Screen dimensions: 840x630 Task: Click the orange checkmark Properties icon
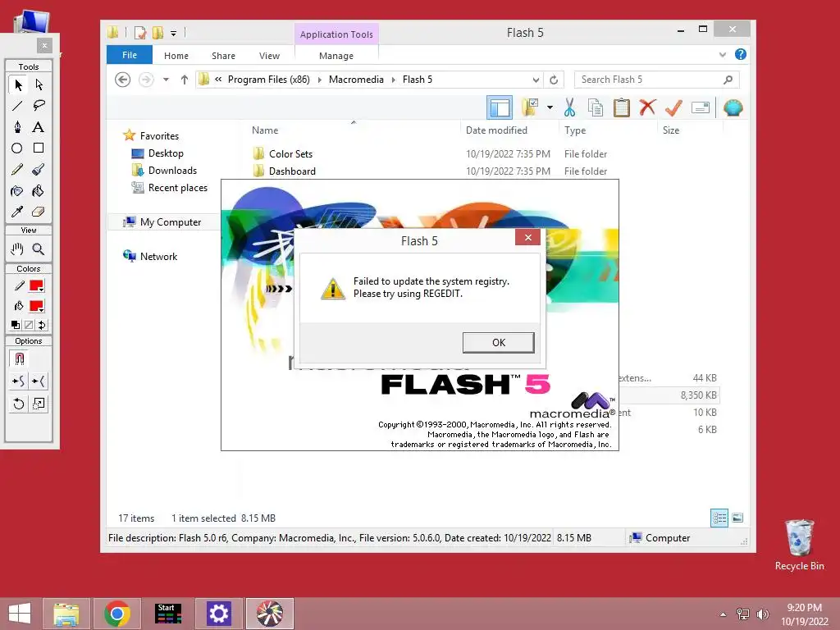673,107
